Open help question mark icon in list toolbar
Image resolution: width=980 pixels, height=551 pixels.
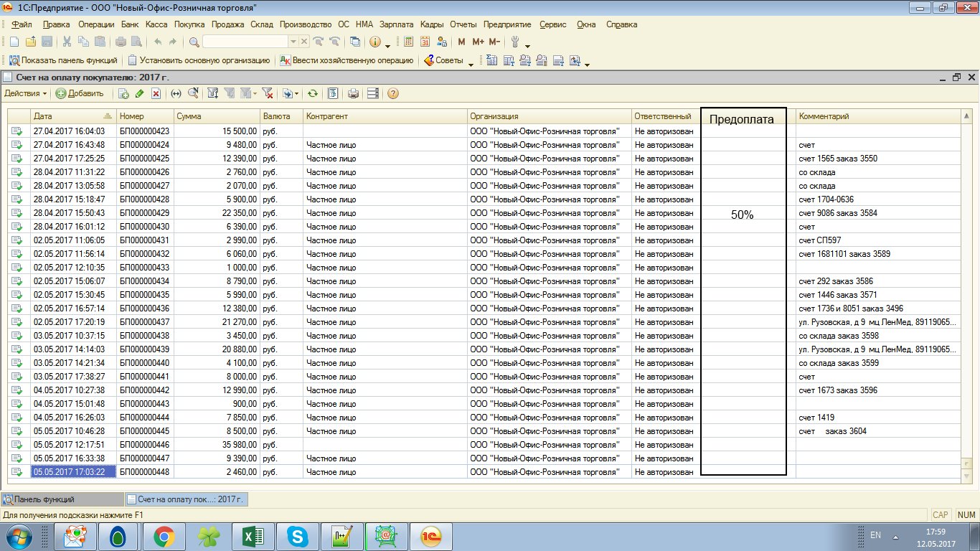(392, 93)
